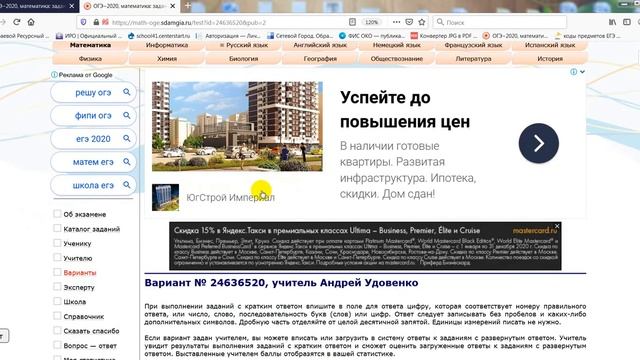
Task: Close the first background tab
Action: [x=72, y=6]
